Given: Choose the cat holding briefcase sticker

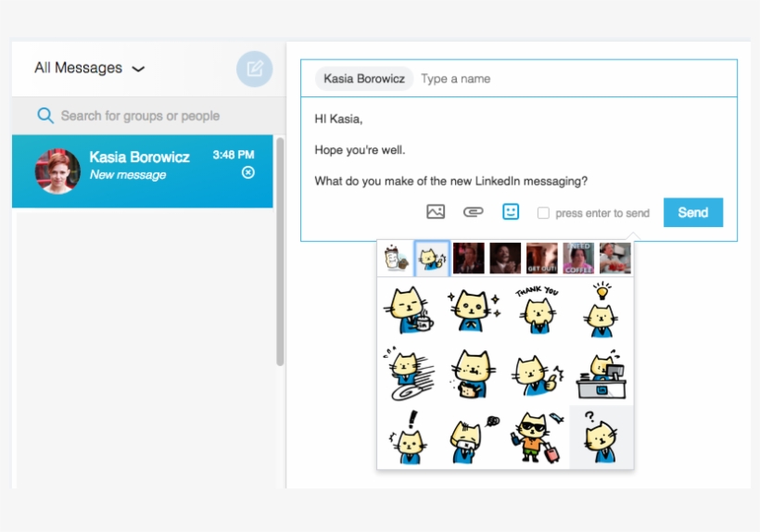Looking at the screenshot, I should [x=473, y=374].
